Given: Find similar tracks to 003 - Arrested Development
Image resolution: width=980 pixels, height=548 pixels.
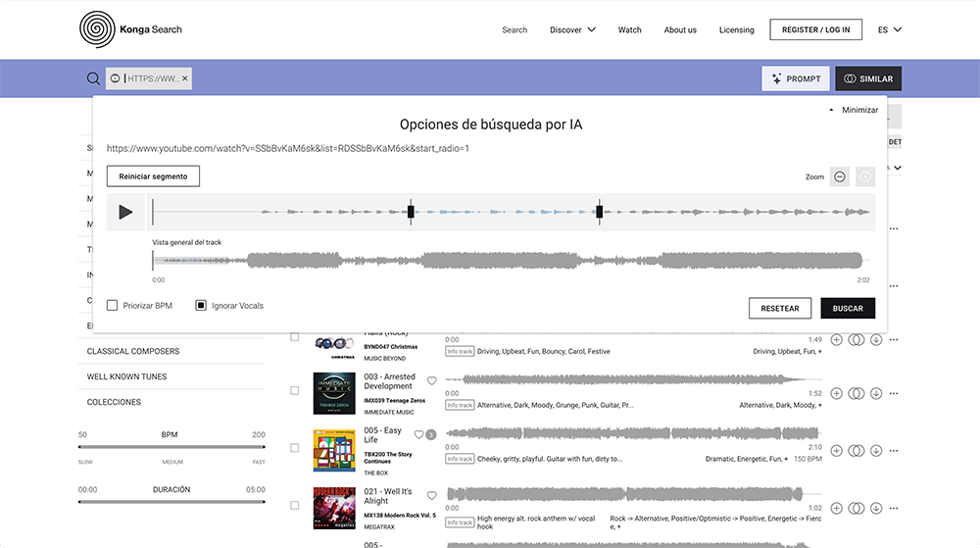Looking at the screenshot, I should 856,392.
